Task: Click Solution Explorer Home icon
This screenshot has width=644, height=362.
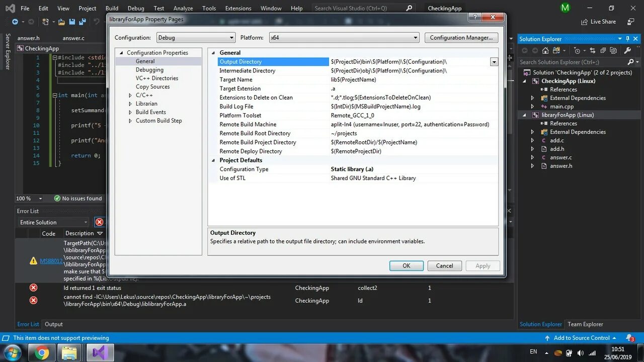Action: tap(545, 50)
